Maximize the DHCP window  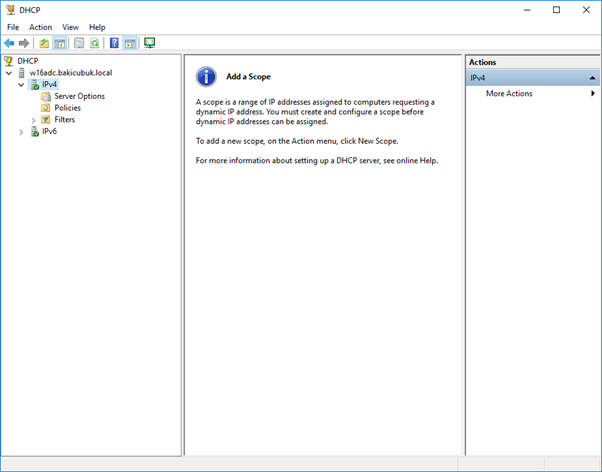(x=556, y=10)
